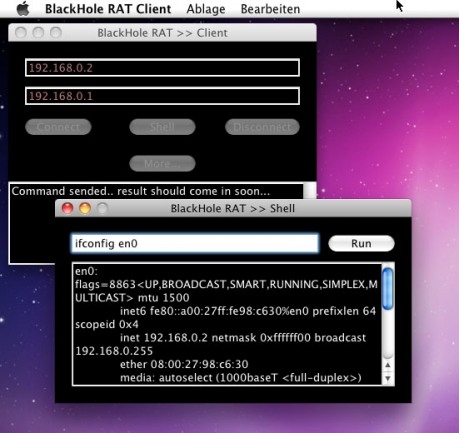Image resolution: width=459 pixels, height=433 pixels.
Task: Open BlackHole RAT Client app menu
Action: point(108,9)
